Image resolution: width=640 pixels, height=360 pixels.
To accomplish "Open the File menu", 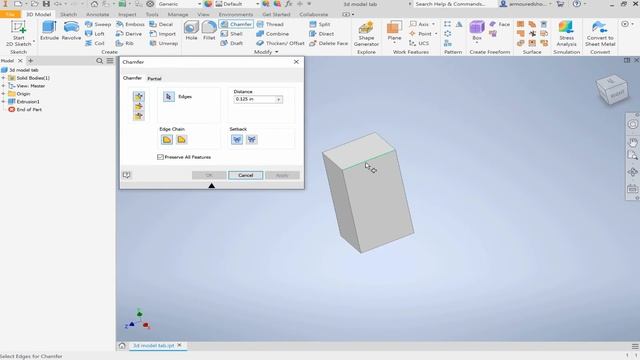I will [x=10, y=14].
